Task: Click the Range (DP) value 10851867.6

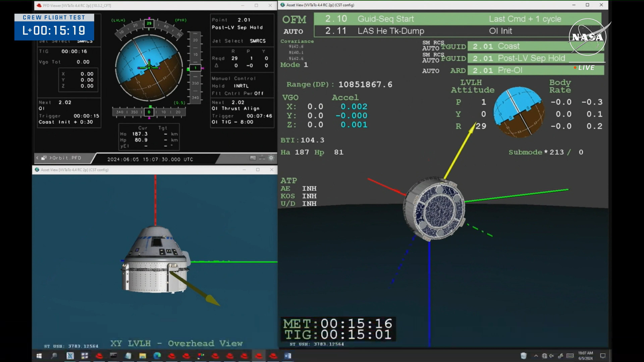Action: coord(365,84)
